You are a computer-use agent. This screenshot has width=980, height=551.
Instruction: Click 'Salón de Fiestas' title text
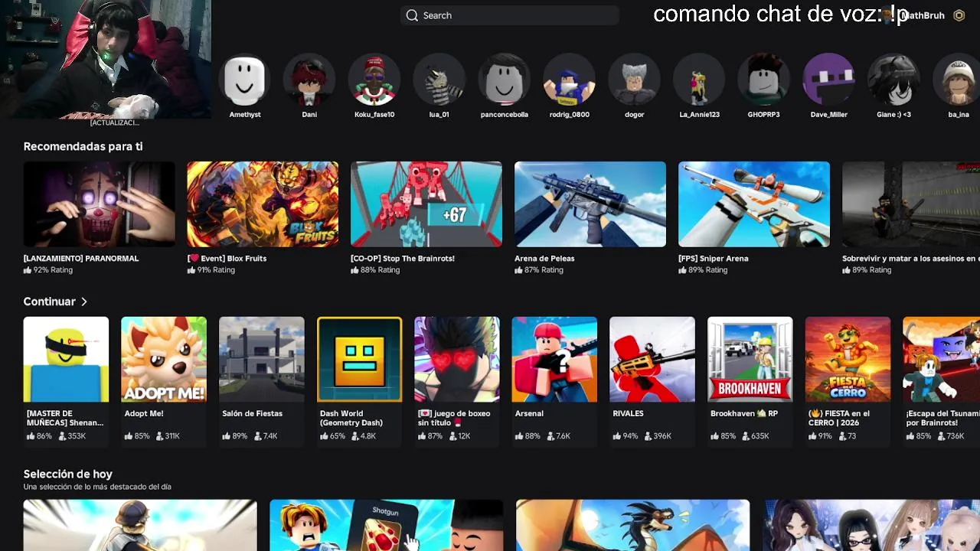252,413
